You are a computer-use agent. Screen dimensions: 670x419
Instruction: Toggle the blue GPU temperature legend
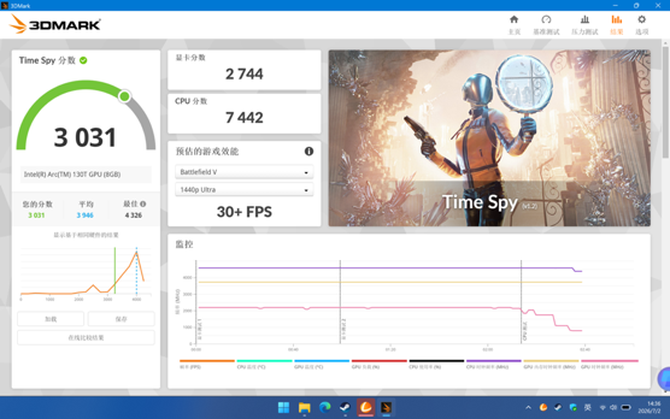tap(321, 364)
